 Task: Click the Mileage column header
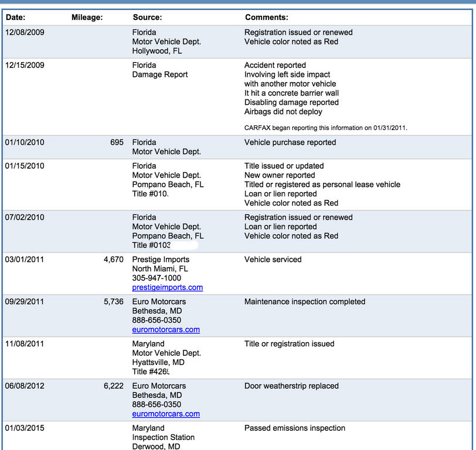coord(87,18)
